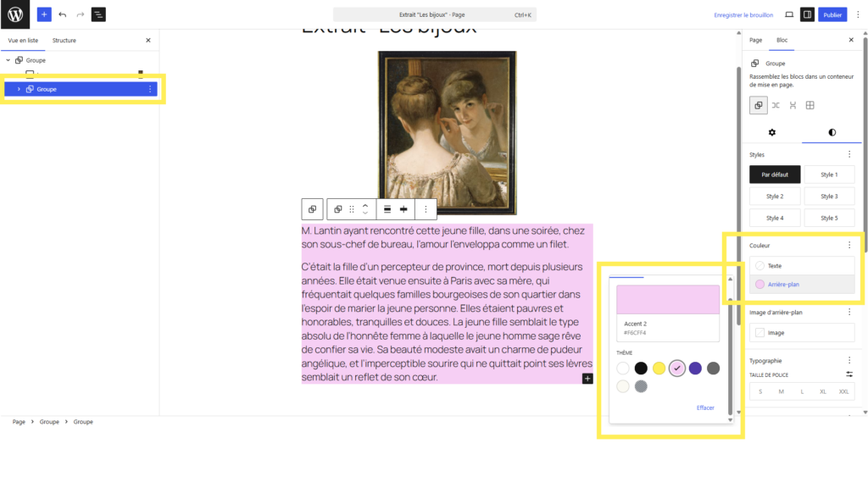Image resolution: width=868 pixels, height=488 pixels.
Task: Open the block alignment control
Action: coord(387,209)
